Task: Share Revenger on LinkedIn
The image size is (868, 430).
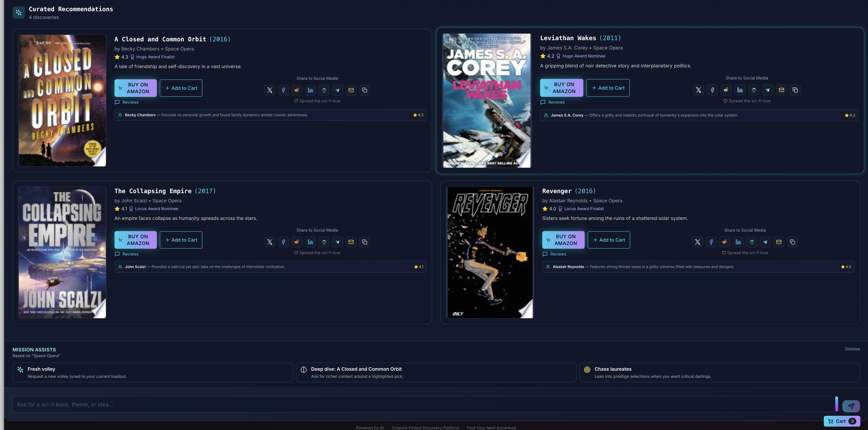Action: click(x=738, y=242)
